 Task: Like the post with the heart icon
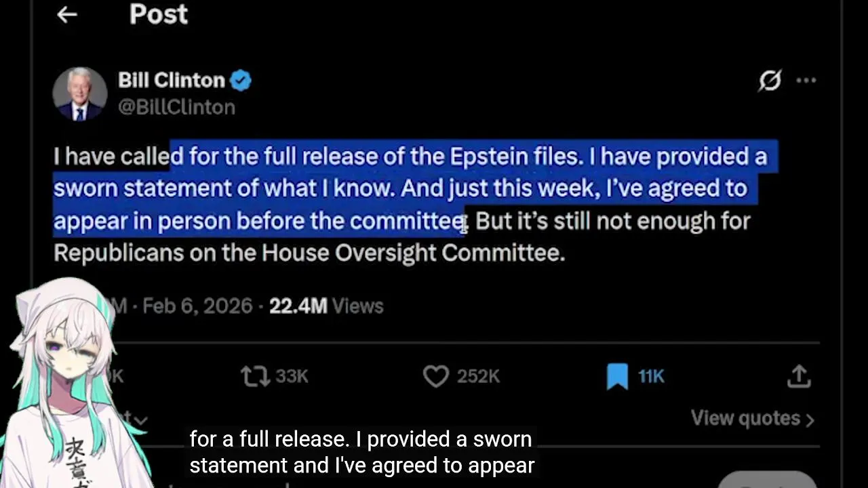pyautogui.click(x=436, y=376)
